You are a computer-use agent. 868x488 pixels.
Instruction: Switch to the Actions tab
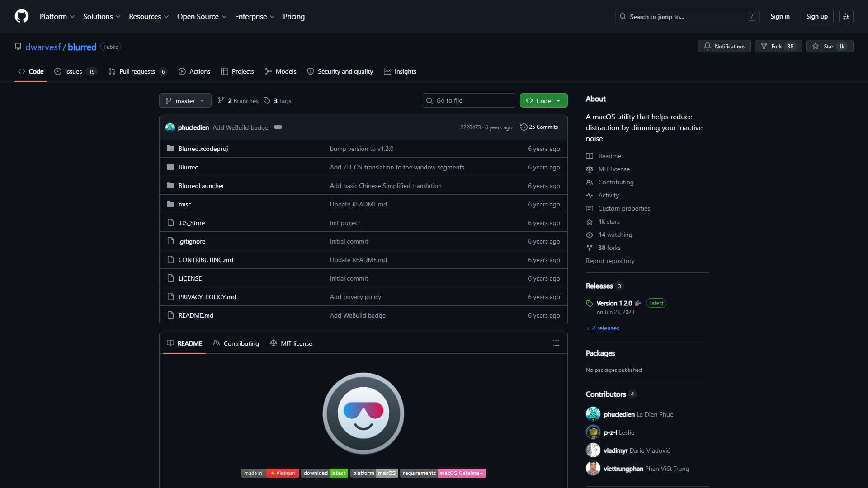coord(194,71)
